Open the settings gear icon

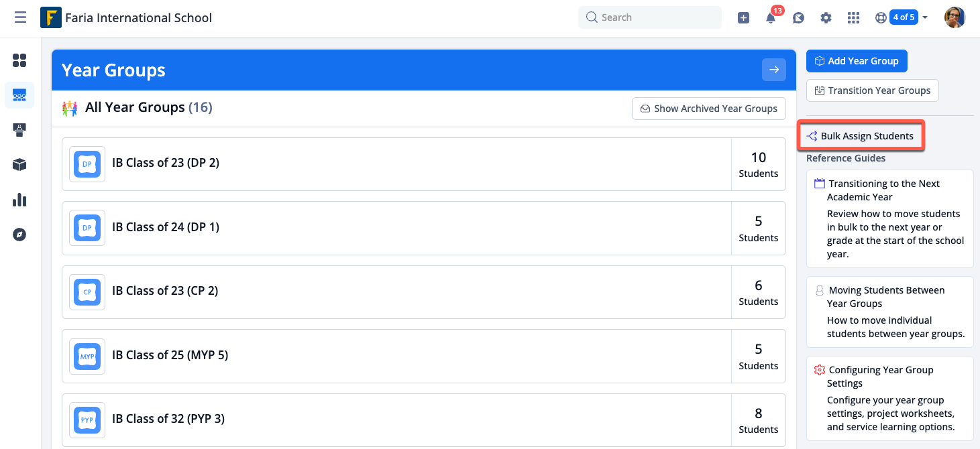[x=826, y=18]
